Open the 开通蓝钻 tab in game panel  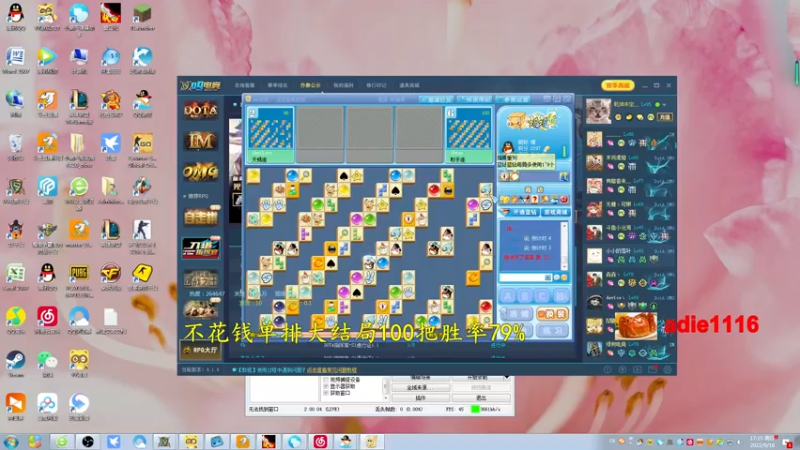click(520, 212)
